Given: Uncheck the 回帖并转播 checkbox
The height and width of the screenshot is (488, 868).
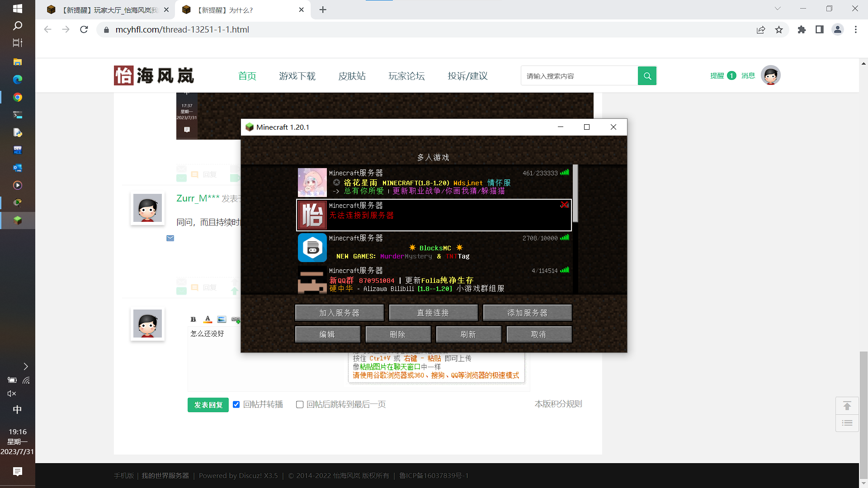Looking at the screenshot, I should coord(236,404).
